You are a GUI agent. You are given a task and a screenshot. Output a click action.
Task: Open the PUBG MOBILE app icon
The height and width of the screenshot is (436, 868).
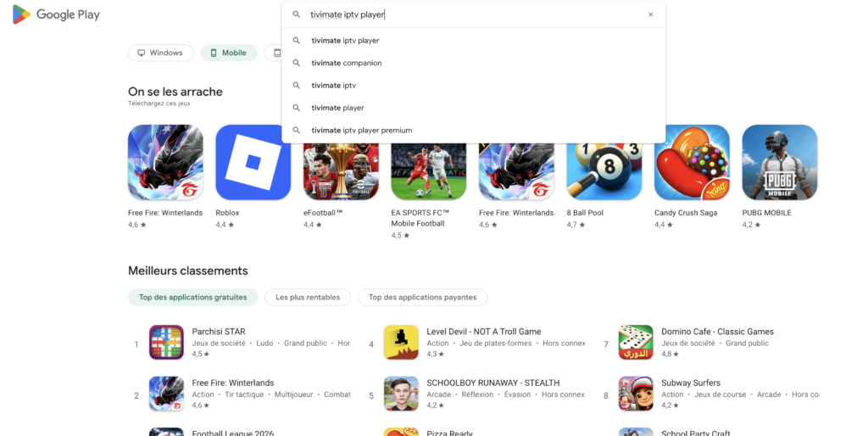coord(779,162)
